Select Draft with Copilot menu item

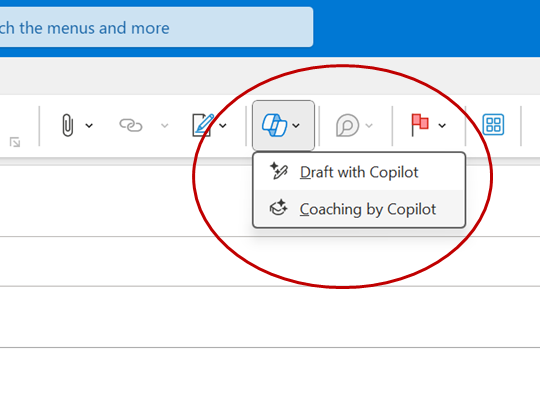pyautogui.click(x=359, y=172)
